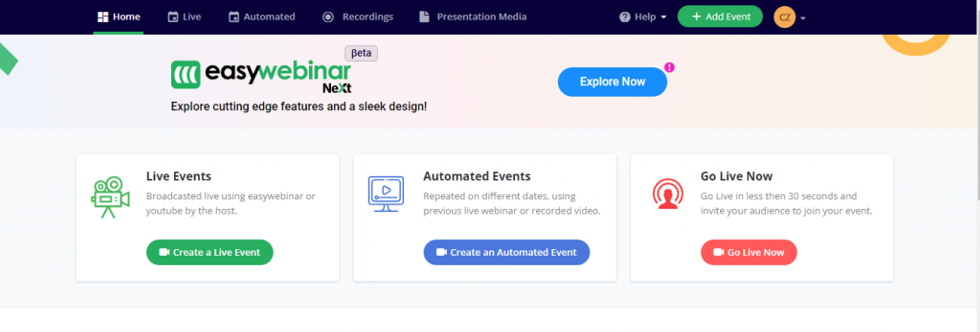
Task: Click the EasyWebinar NeXt logo
Action: (261, 76)
